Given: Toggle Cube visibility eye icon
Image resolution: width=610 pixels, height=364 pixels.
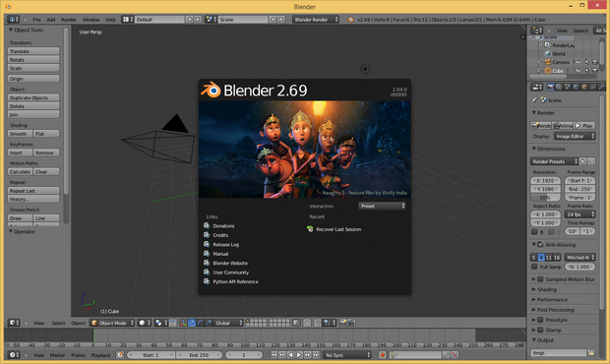Looking at the screenshot, I should [x=579, y=71].
